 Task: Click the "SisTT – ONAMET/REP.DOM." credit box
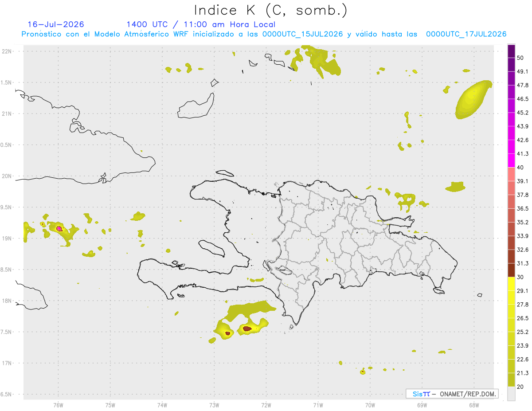click(452, 394)
